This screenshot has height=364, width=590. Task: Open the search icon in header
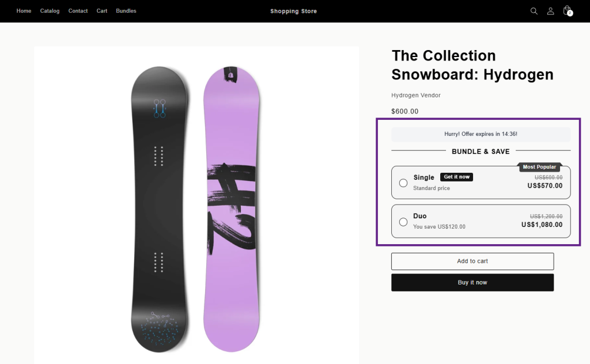[x=534, y=11]
